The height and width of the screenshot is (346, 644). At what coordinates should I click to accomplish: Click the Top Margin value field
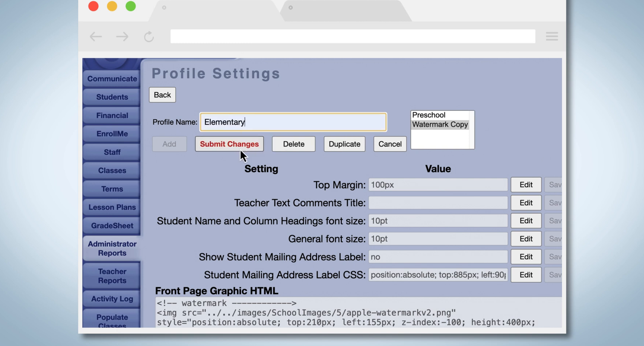[438, 185]
